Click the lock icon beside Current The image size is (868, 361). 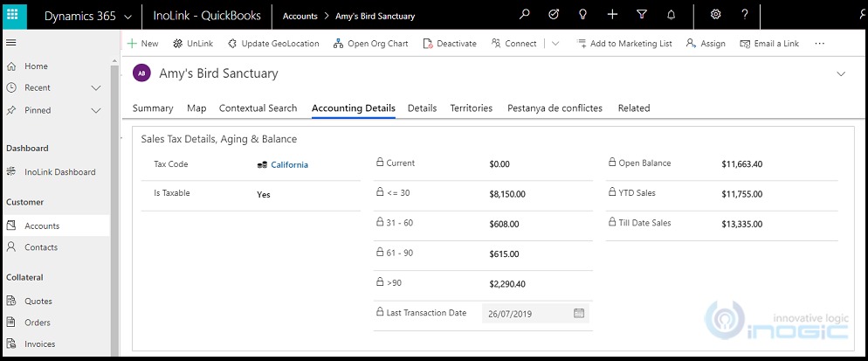coord(380,163)
